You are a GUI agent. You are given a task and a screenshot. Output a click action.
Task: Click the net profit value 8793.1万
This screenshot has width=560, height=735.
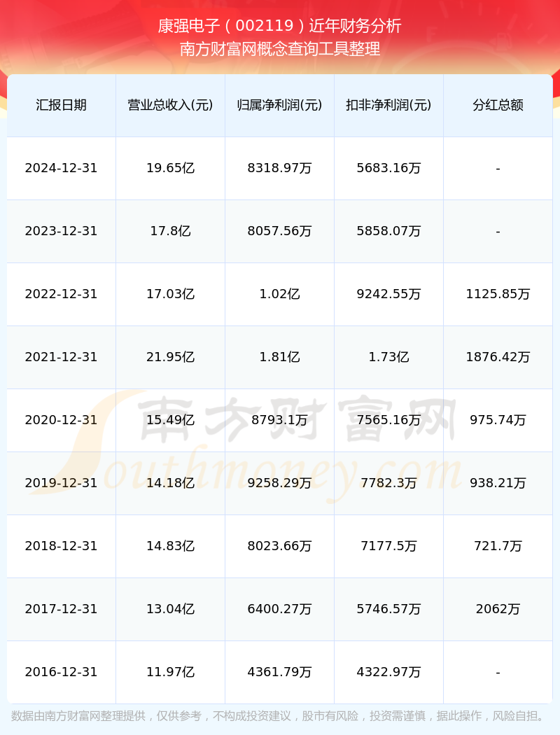tap(280, 420)
